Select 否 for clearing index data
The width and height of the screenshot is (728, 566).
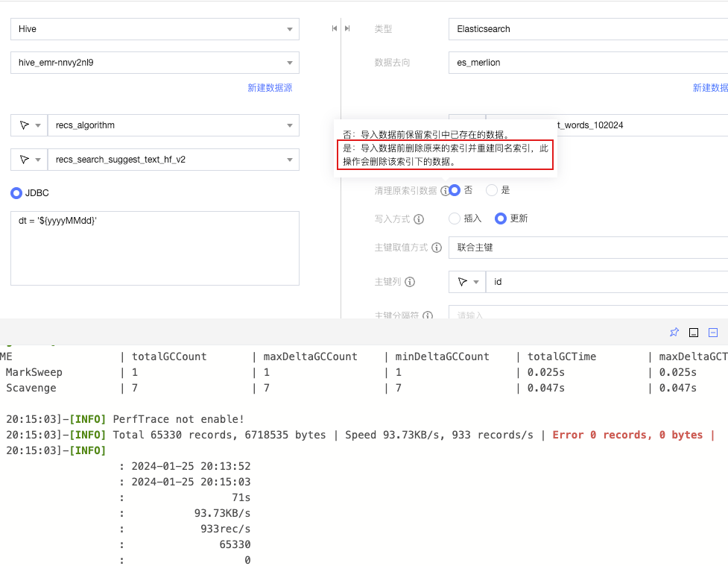pyautogui.click(x=455, y=190)
